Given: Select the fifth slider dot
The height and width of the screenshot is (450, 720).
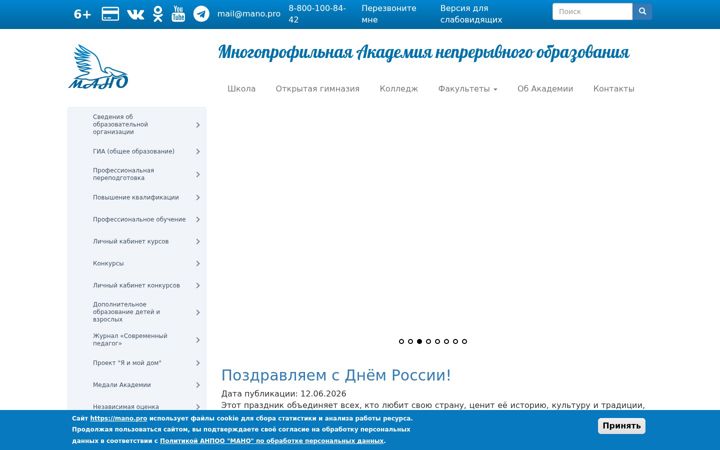Looking at the screenshot, I should click(438, 341).
